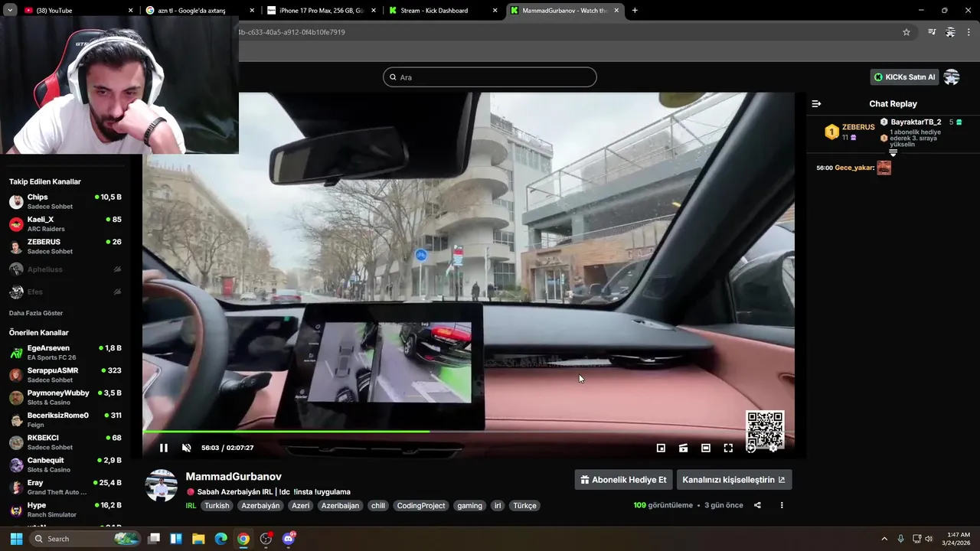Switch to azn tl Google search tab
Viewport: 980px width, 551px height.
[x=199, y=11]
